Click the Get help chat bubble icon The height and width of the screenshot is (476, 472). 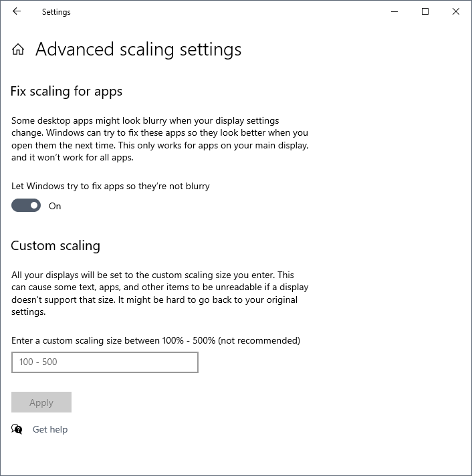[x=17, y=429]
